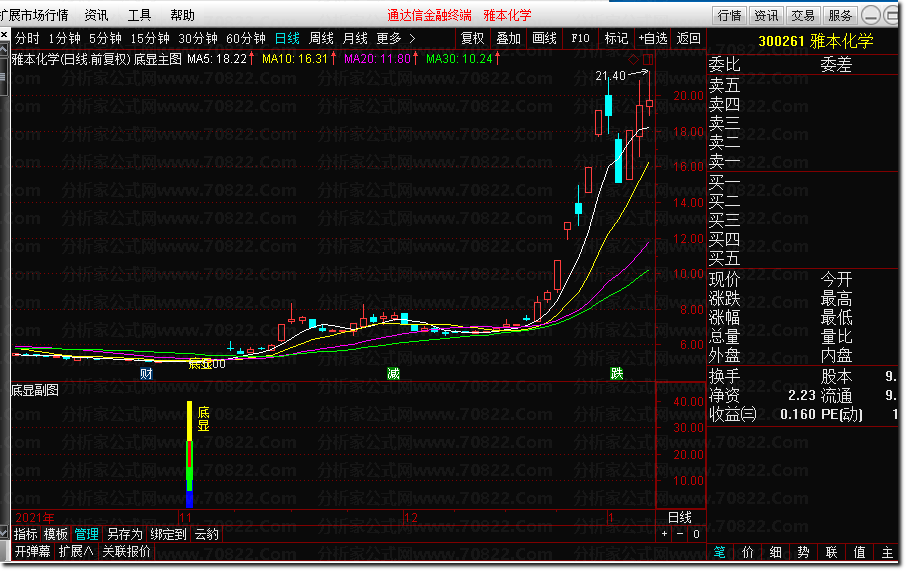Zoom out chart with − button
Viewport: 907px width, 571px height.
680,534
